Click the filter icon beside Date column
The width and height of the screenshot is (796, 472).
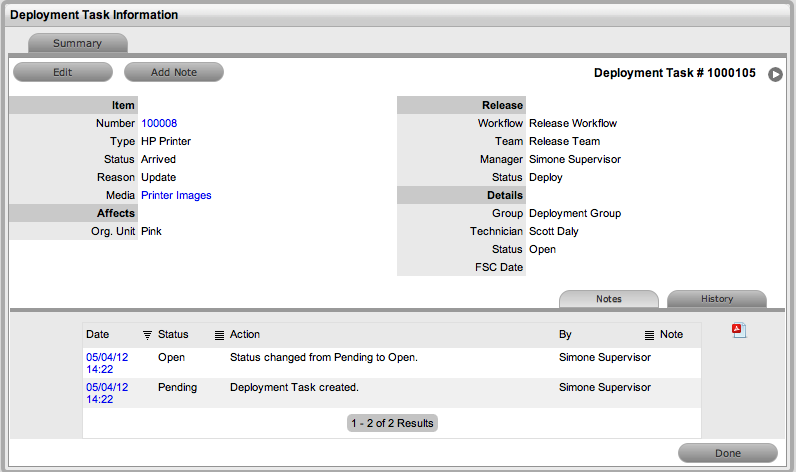(x=147, y=335)
